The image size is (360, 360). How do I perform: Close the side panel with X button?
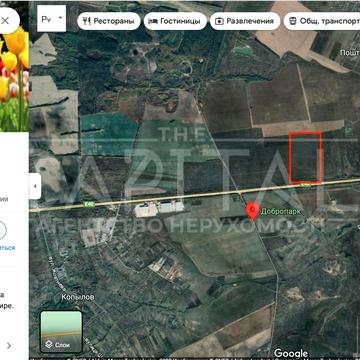pos(5,21)
